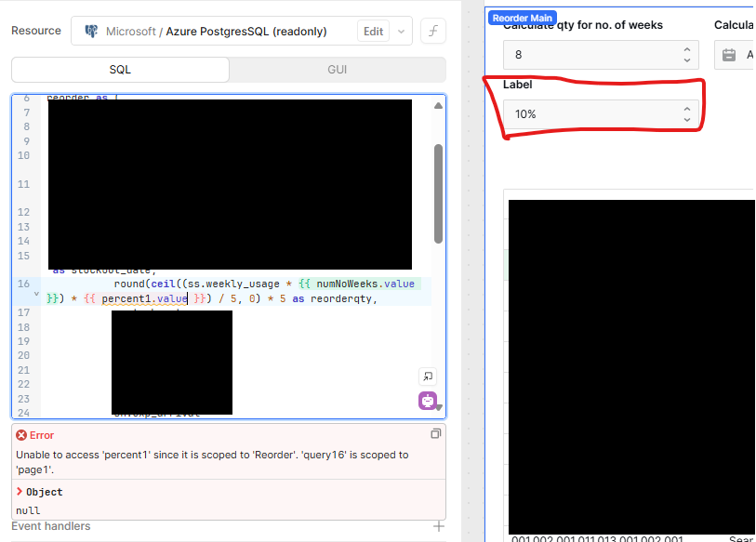The image size is (756, 542).
Task: Click the function fx icon beside Resource
Action: click(x=433, y=32)
